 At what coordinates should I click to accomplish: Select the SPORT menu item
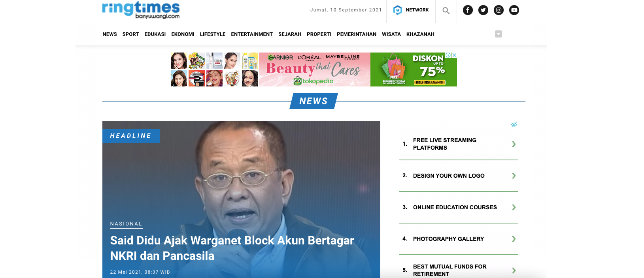click(130, 34)
